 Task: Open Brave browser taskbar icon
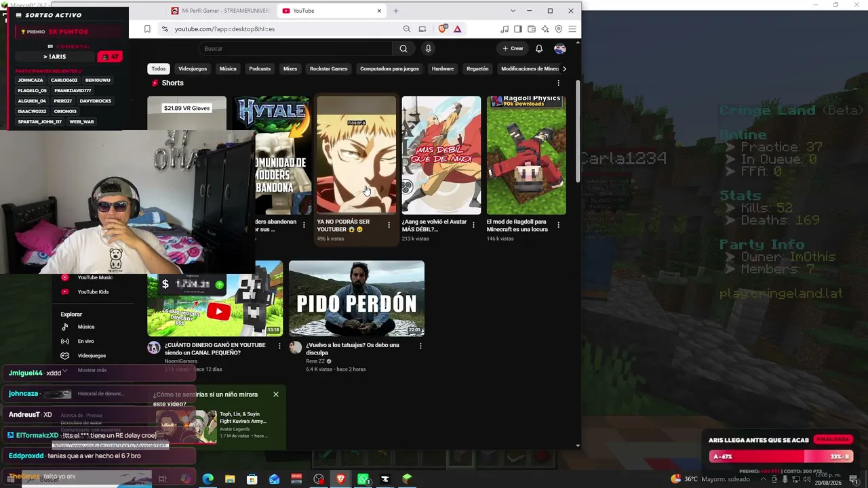coord(341,479)
